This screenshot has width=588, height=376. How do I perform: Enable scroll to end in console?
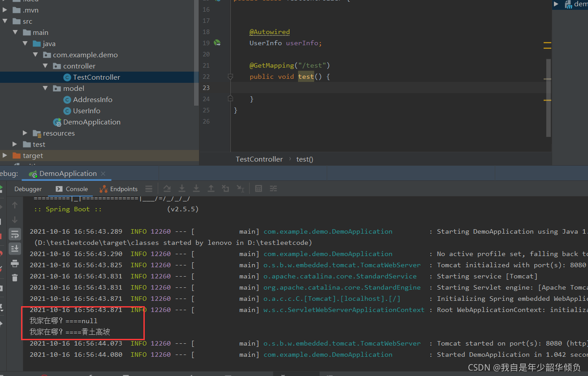point(15,248)
